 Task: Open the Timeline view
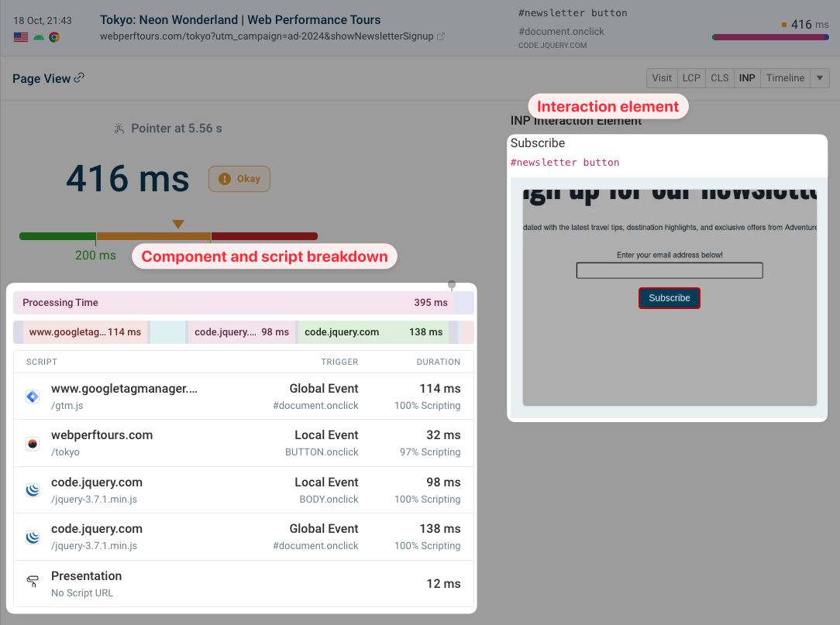784,77
